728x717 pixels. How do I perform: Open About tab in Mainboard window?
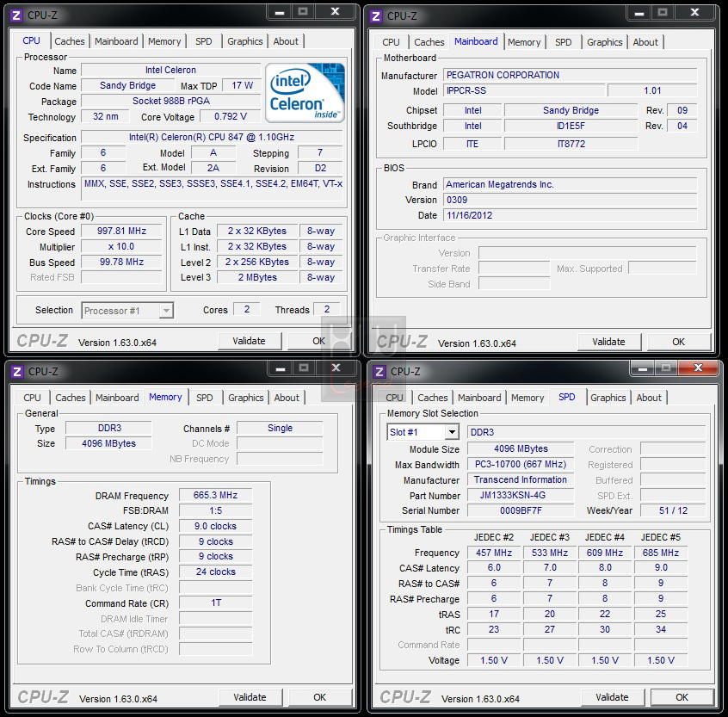pos(645,42)
